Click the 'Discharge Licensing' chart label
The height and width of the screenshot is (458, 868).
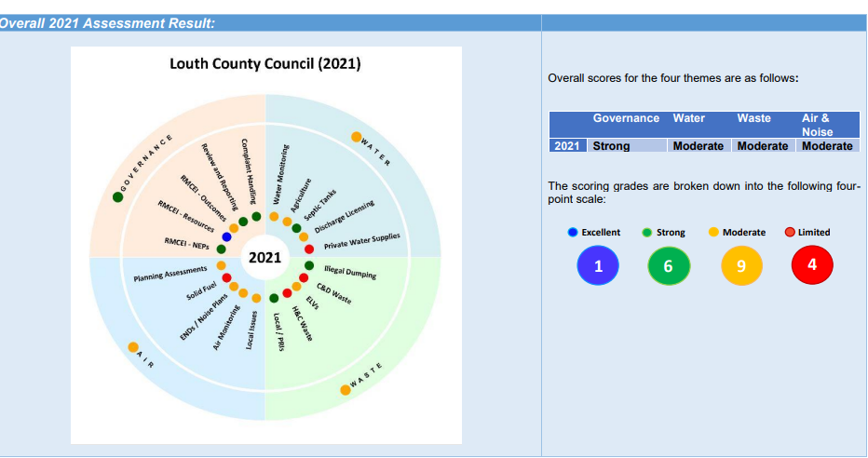pos(345,216)
